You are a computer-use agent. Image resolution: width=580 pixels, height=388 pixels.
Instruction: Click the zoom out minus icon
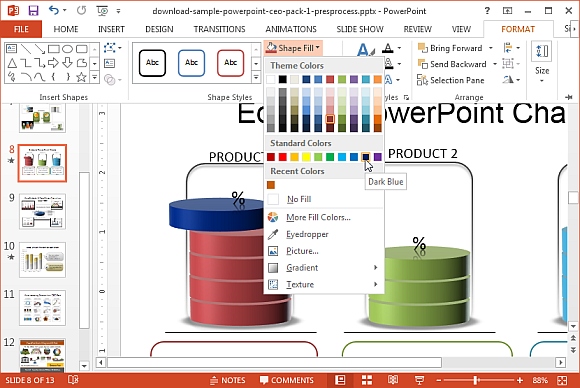pos(439,380)
